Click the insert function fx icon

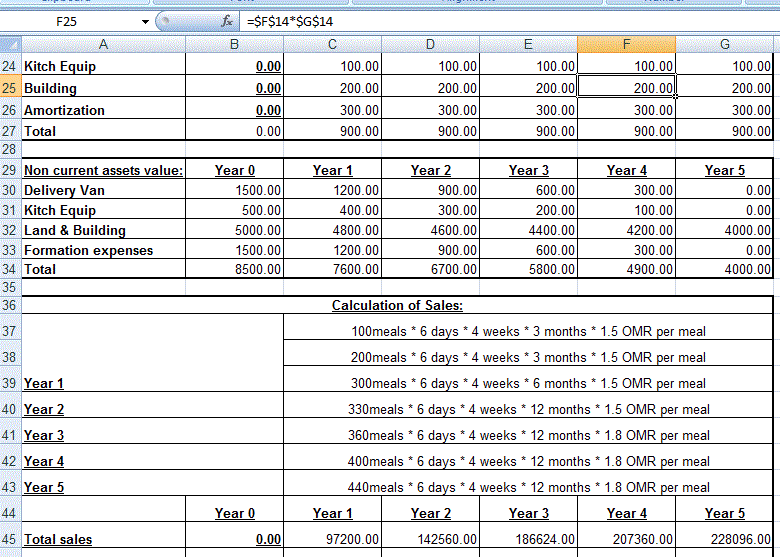tap(227, 21)
